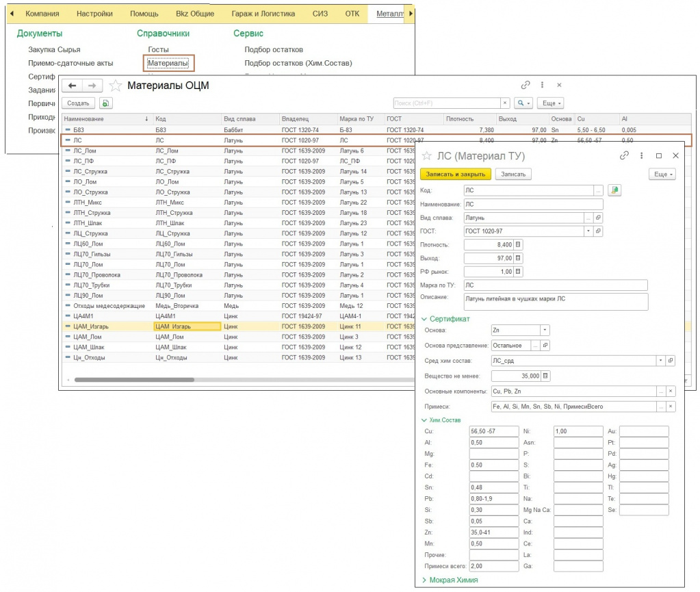Open the Помощь section tab
This screenshot has width=700, height=592.
[144, 14]
